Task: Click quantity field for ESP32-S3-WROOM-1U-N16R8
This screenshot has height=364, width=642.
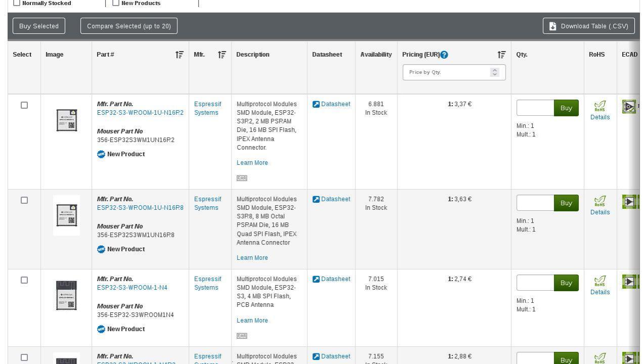Action: point(535,203)
